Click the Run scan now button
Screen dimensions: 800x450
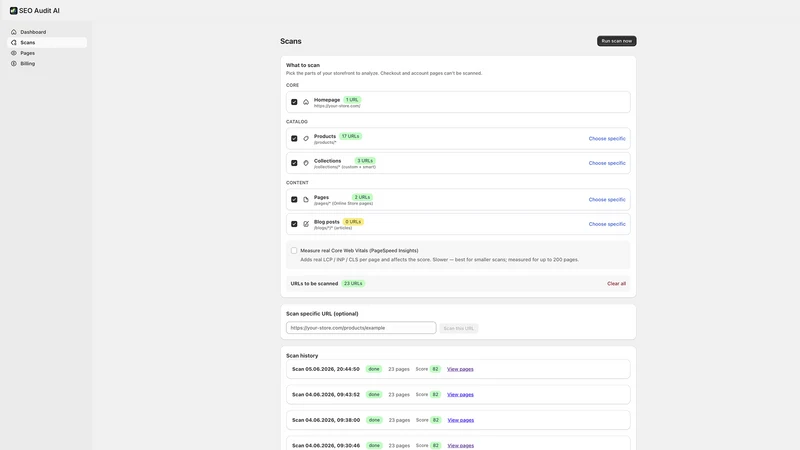pyautogui.click(x=616, y=41)
